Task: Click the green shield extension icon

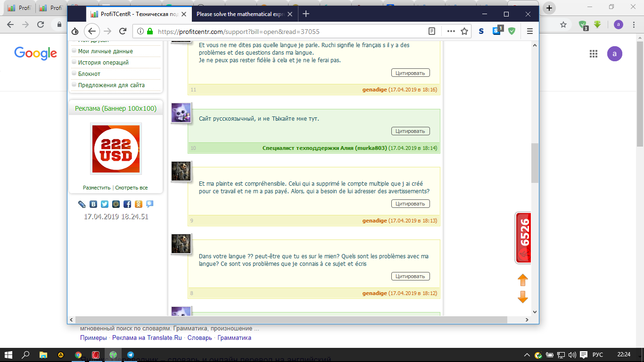Action: click(512, 31)
